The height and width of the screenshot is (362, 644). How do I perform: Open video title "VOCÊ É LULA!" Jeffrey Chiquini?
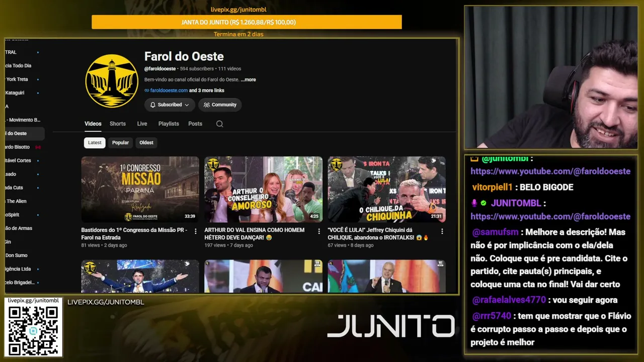tap(378, 234)
